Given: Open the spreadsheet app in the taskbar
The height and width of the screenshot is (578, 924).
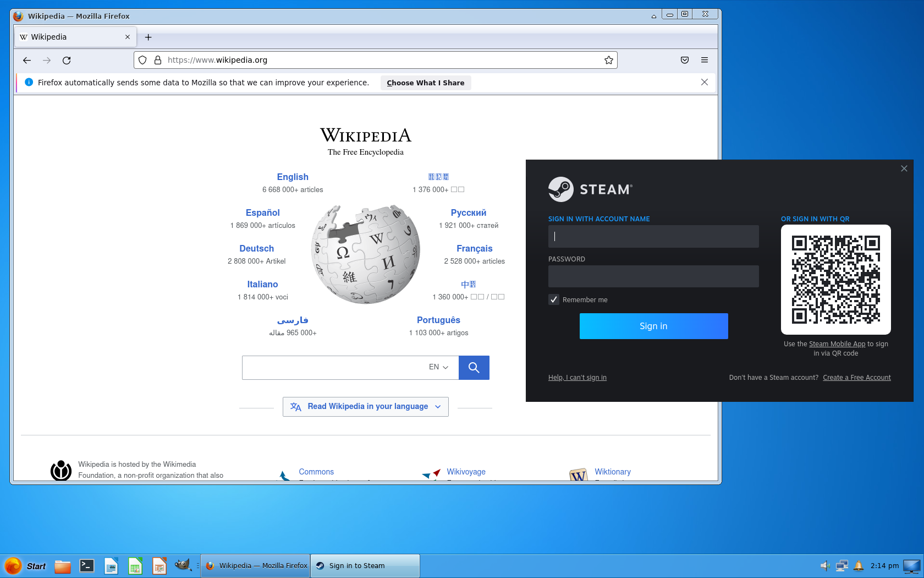Looking at the screenshot, I should (135, 566).
